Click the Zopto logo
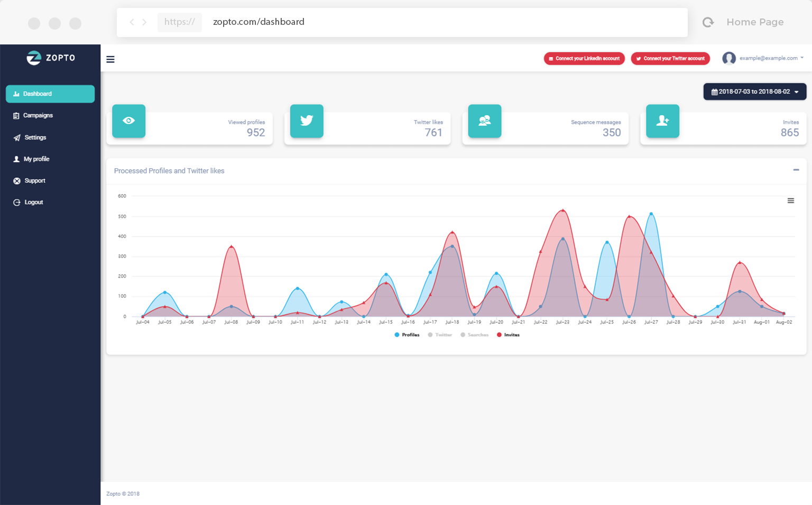Image resolution: width=812 pixels, height=505 pixels. tap(51, 58)
